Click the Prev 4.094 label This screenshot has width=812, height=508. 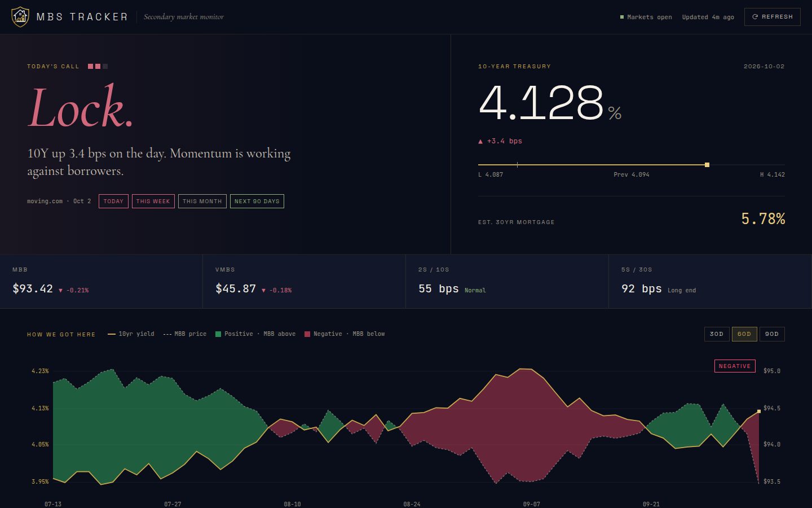pyautogui.click(x=632, y=175)
